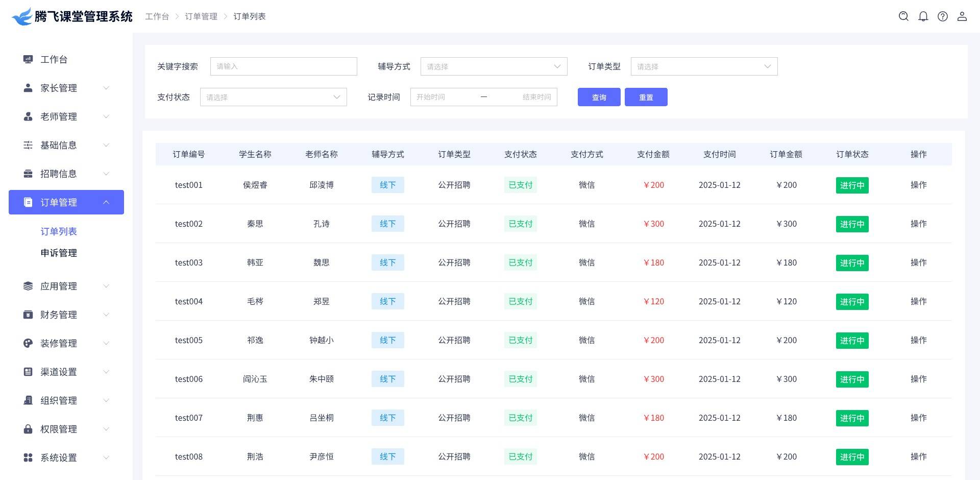Click the 腾飞课堂 bird logo
980x480 pixels.
(22, 16)
